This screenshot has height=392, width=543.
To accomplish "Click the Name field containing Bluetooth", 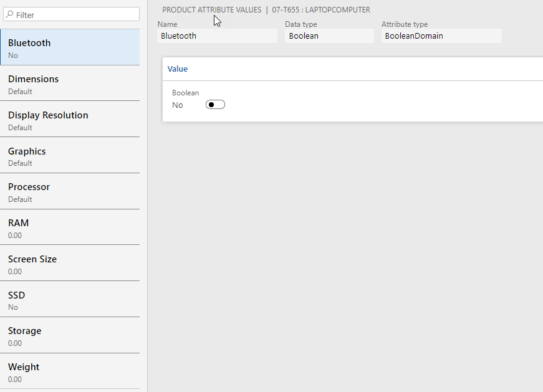I will (x=217, y=36).
